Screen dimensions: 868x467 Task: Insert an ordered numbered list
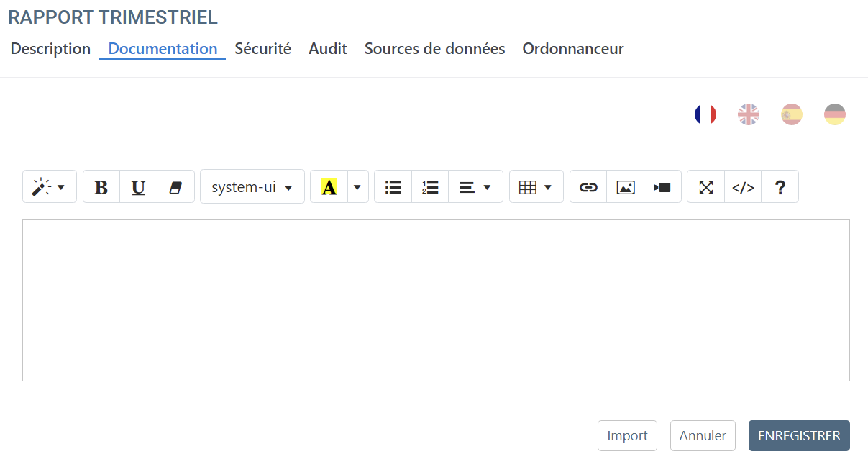pyautogui.click(x=430, y=187)
